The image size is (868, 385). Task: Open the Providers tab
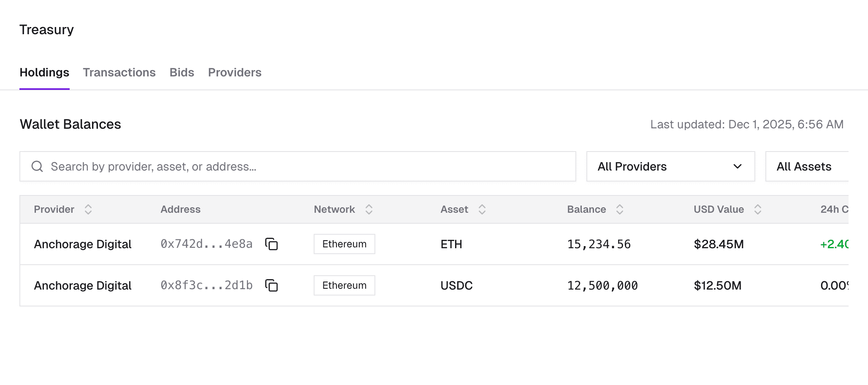[x=235, y=72]
